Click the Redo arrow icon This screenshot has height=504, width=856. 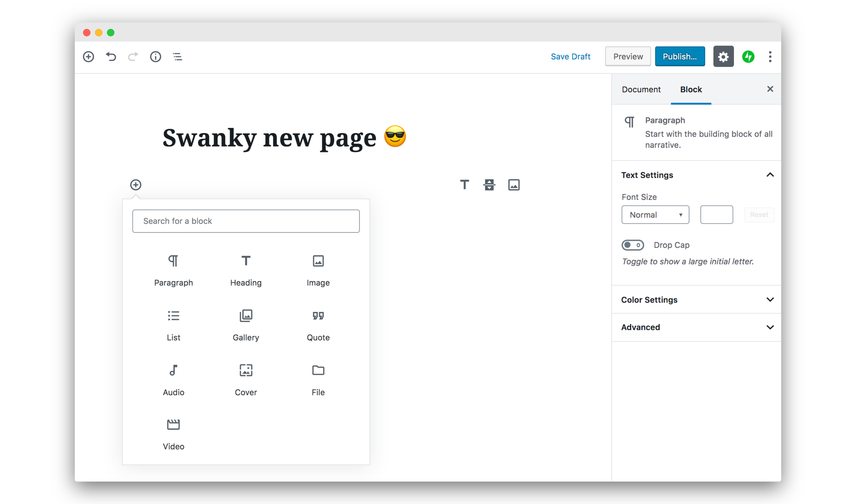pos(133,57)
